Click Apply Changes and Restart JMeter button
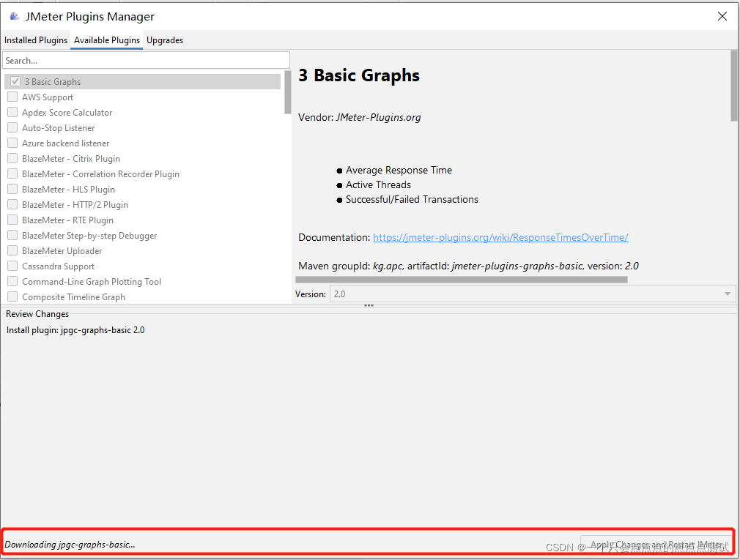Screen dimensions: 740x560 pyautogui.click(x=656, y=545)
